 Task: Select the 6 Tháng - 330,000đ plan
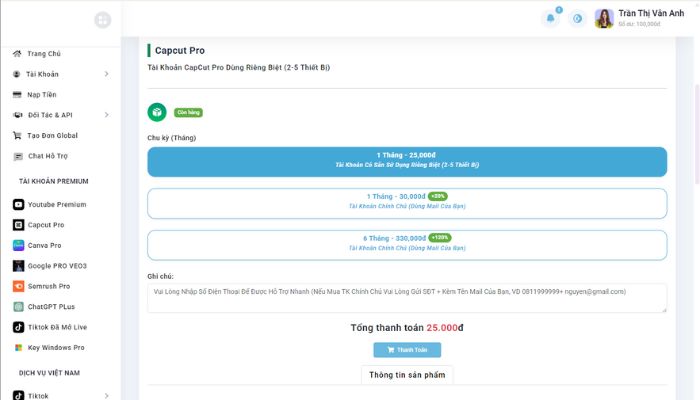[x=407, y=245]
